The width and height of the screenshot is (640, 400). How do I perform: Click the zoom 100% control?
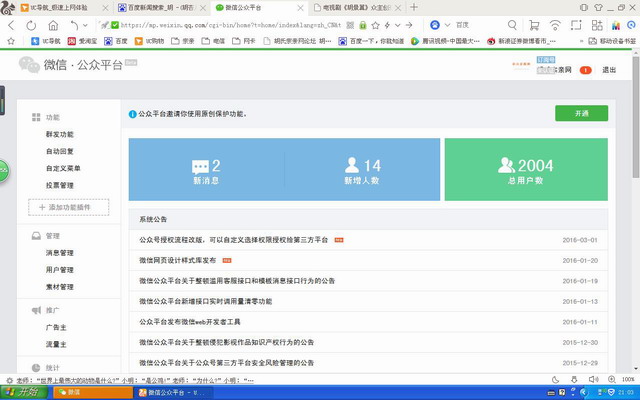pos(622,380)
